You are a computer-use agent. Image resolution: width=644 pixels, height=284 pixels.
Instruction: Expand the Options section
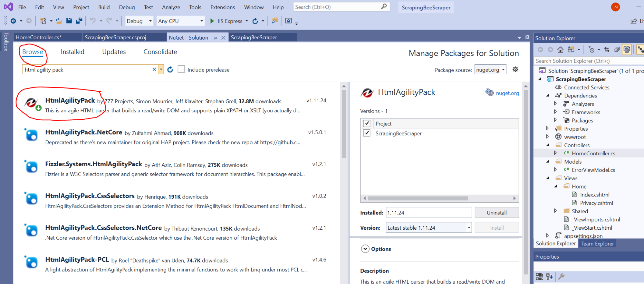click(365, 249)
